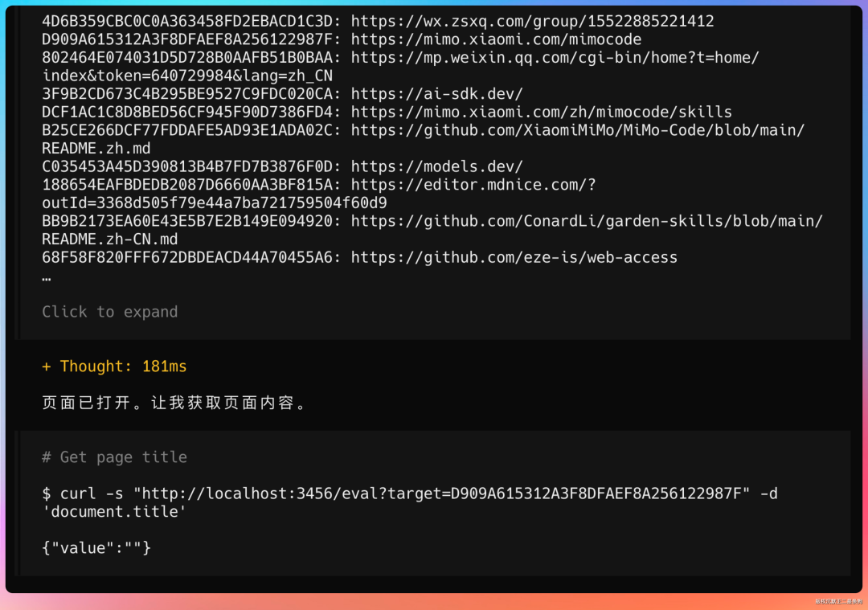The image size is (868, 610).
Task: Open the https://models.dev/ link
Action: 436,166
